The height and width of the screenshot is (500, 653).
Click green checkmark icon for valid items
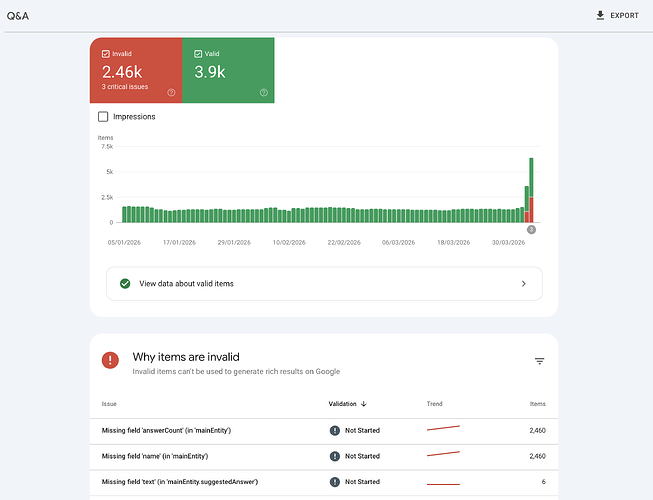(x=125, y=284)
